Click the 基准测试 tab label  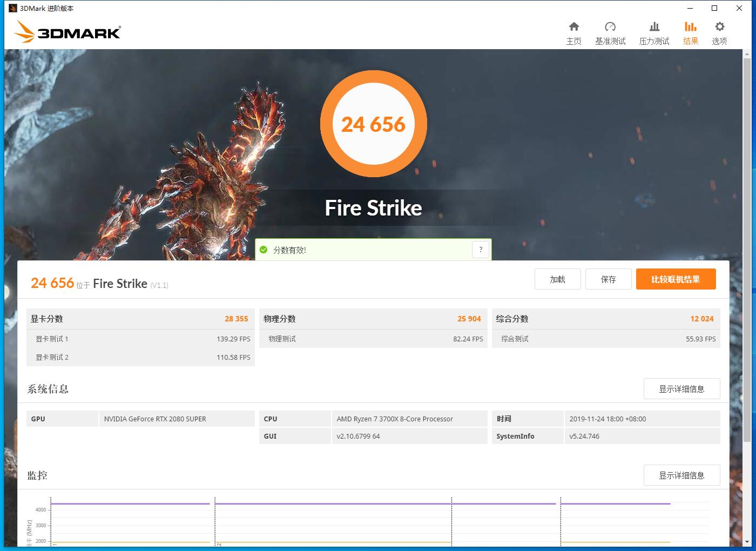pos(610,41)
